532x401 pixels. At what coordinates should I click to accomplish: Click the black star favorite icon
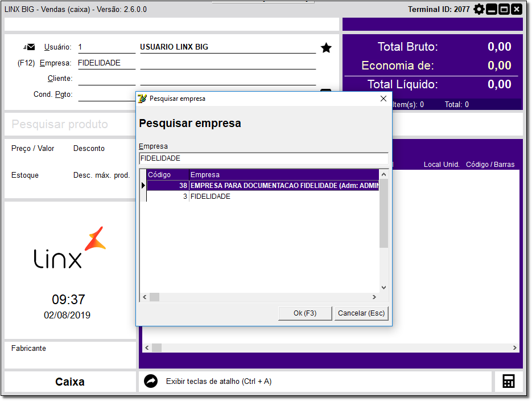pos(326,48)
